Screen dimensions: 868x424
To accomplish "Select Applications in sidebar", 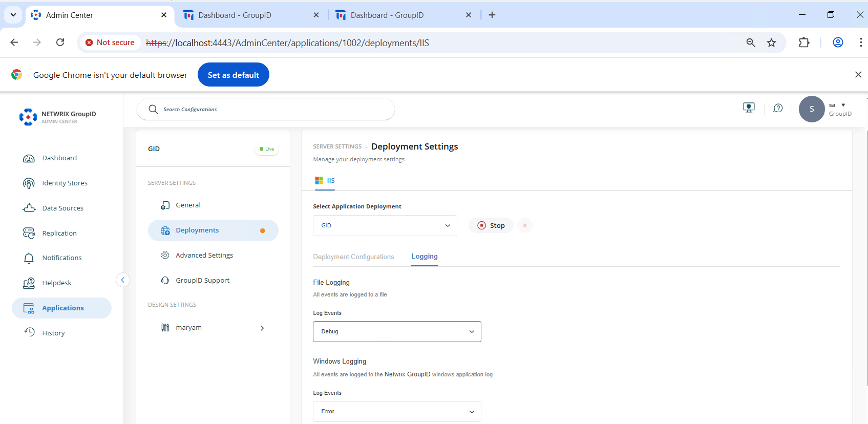I will [61, 308].
